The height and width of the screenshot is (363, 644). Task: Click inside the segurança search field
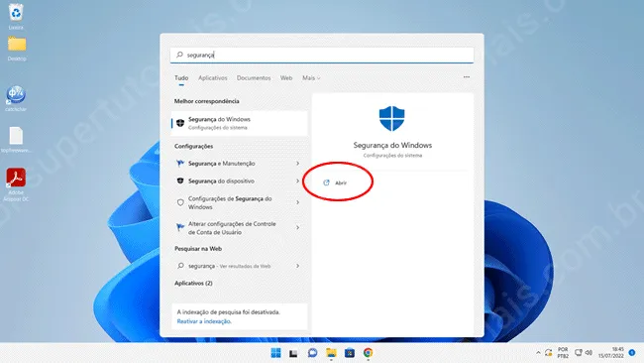[322, 56]
